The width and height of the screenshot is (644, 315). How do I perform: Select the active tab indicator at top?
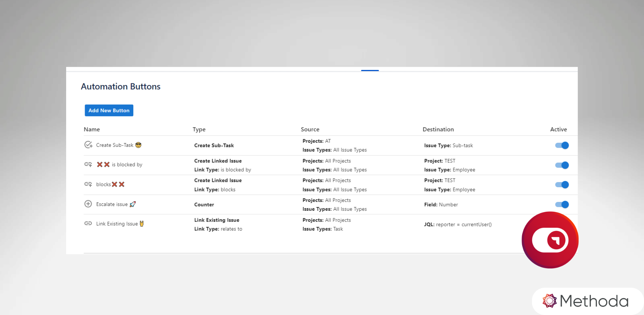[370, 70]
